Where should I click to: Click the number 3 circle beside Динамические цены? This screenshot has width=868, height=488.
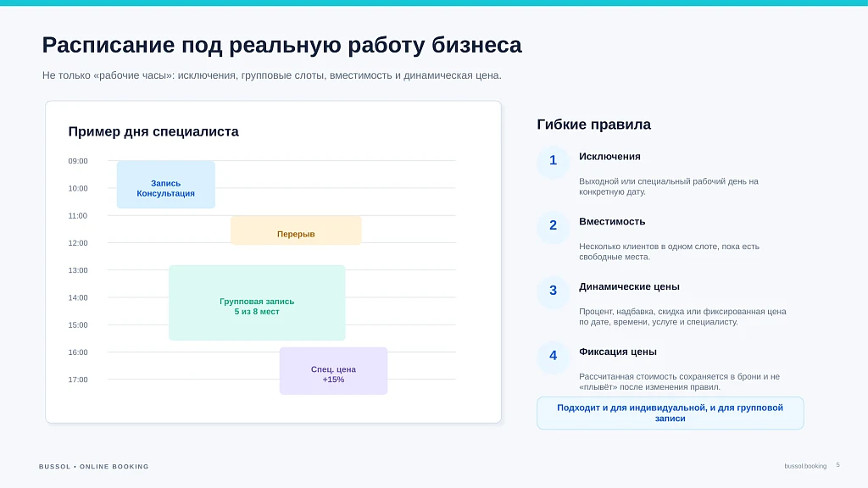pyautogui.click(x=553, y=291)
